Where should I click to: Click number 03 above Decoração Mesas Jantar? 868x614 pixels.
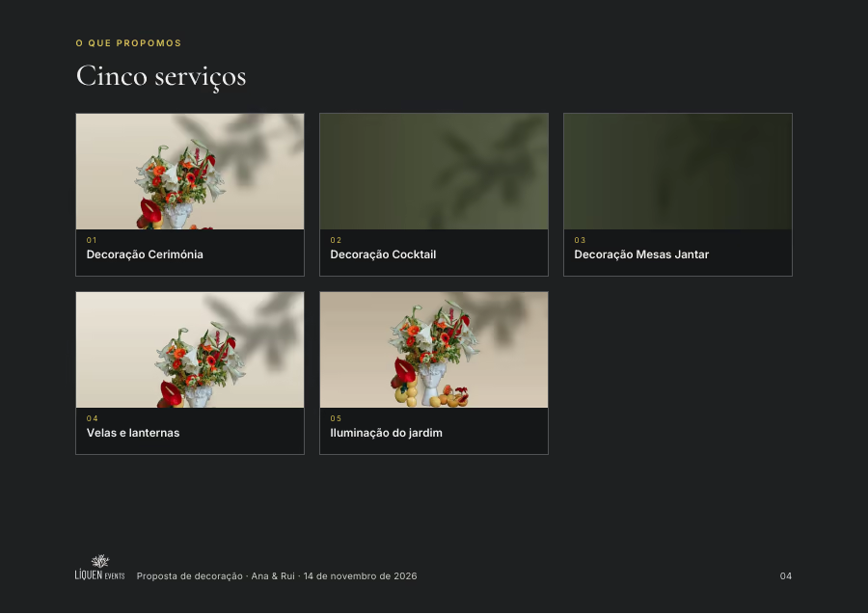click(580, 240)
